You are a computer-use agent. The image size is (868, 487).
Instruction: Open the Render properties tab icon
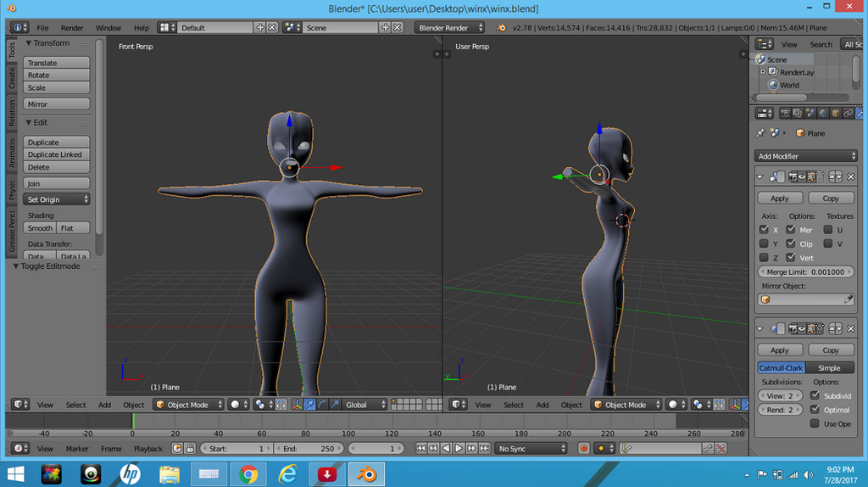[784, 114]
